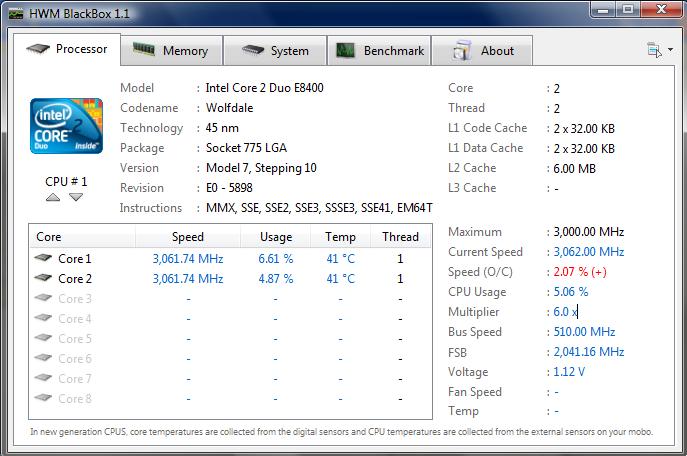This screenshot has width=687, height=456.
Task: Sort by the Thread column header
Action: pyautogui.click(x=400, y=237)
